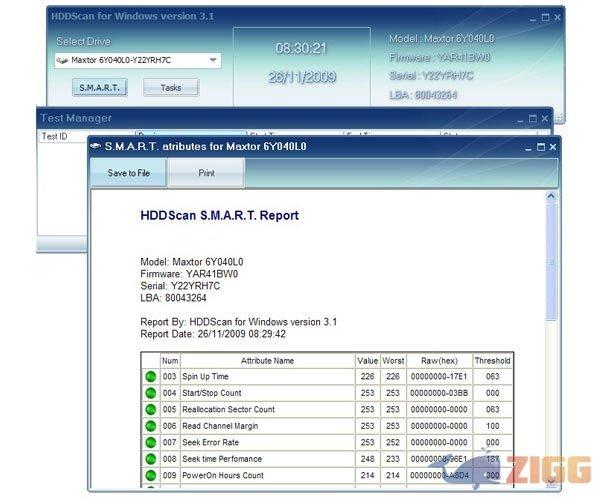Screen dimensions: 600x500
Task: Click the Value column header
Action: tap(367, 361)
